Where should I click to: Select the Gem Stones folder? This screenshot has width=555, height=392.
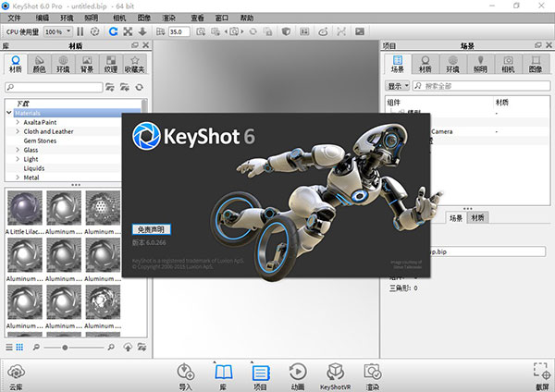pos(40,141)
